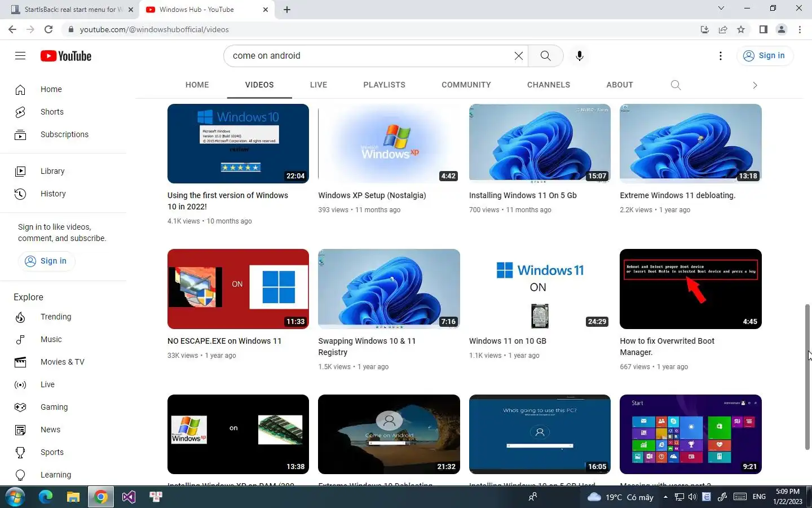Select the VIDEOS channel tab

[x=259, y=85]
